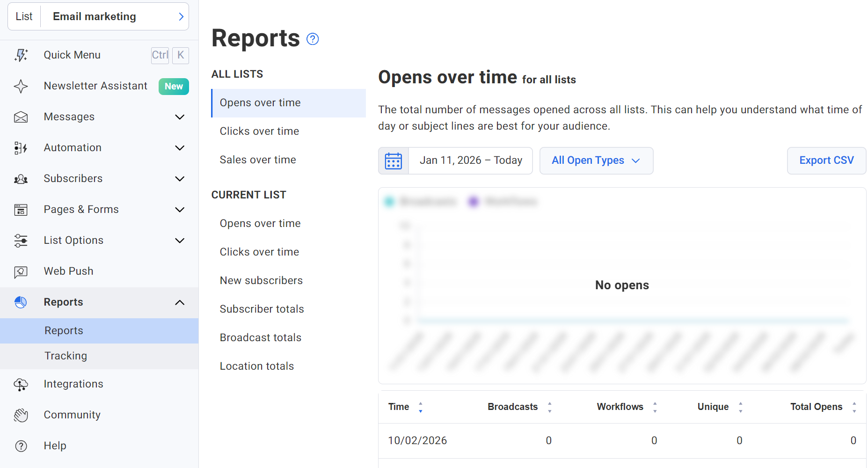
Task: Expand the Messages sidebar section
Action: pyautogui.click(x=180, y=117)
